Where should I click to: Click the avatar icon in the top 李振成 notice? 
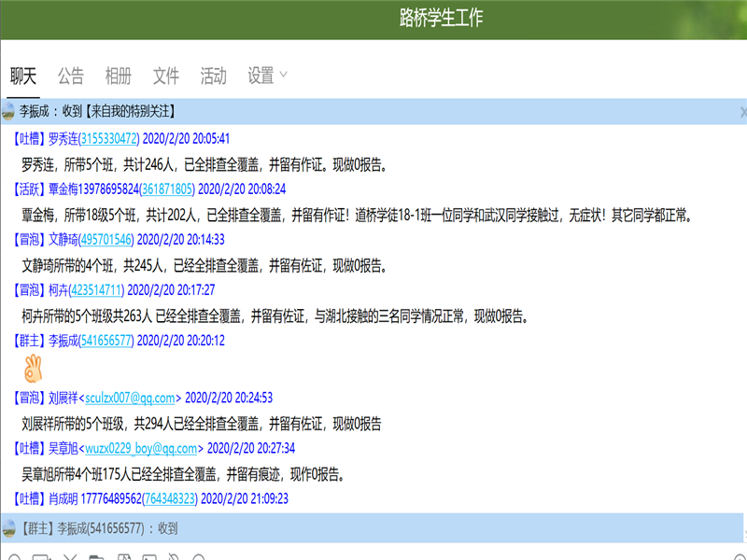(x=8, y=111)
